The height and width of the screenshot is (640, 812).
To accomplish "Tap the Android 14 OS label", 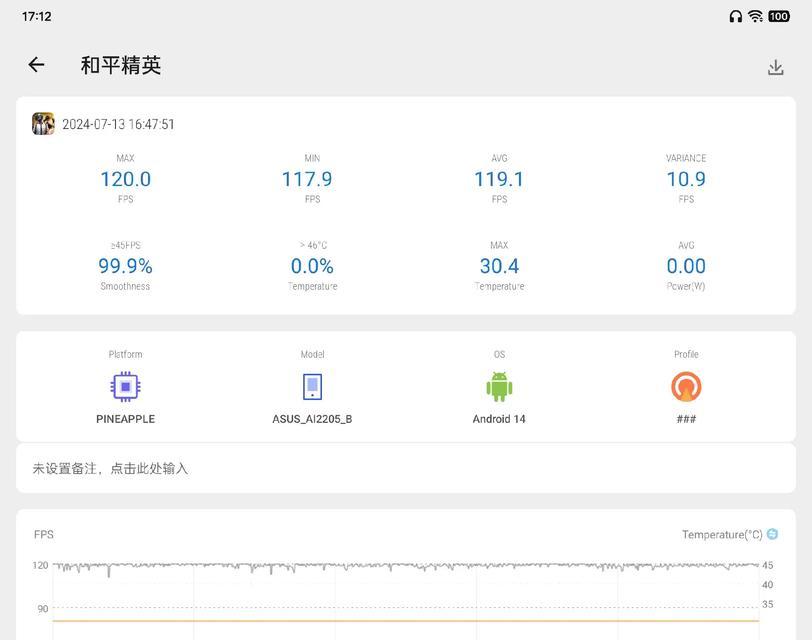I will coord(499,419).
